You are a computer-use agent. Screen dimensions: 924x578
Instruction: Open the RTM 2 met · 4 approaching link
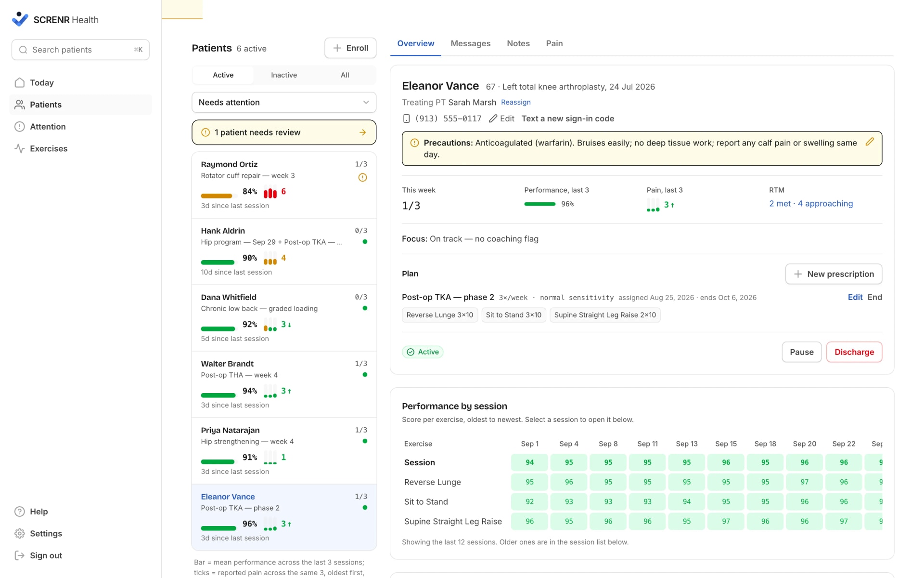click(x=811, y=204)
